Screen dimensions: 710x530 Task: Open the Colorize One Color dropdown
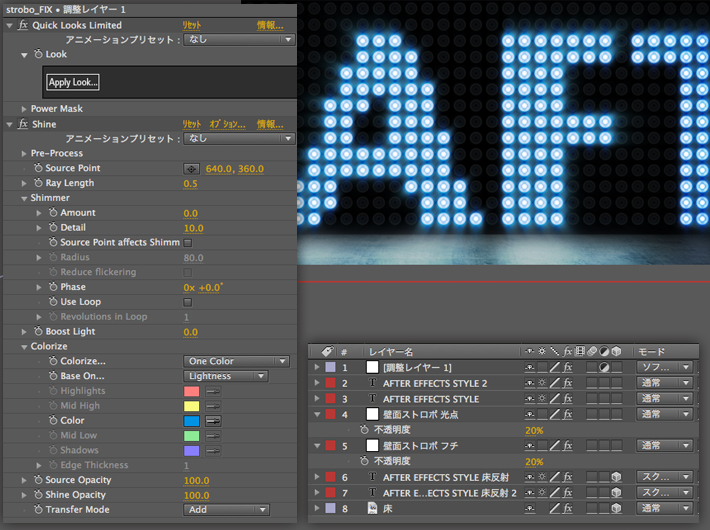pyautogui.click(x=236, y=361)
